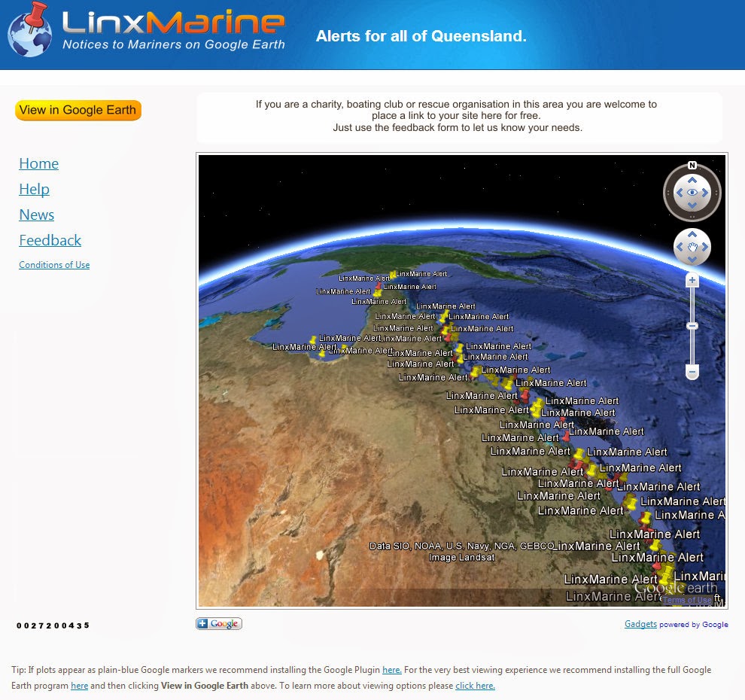Image resolution: width=745 pixels, height=700 pixels.
Task: Pan left arrow in move control
Action: [x=680, y=247]
